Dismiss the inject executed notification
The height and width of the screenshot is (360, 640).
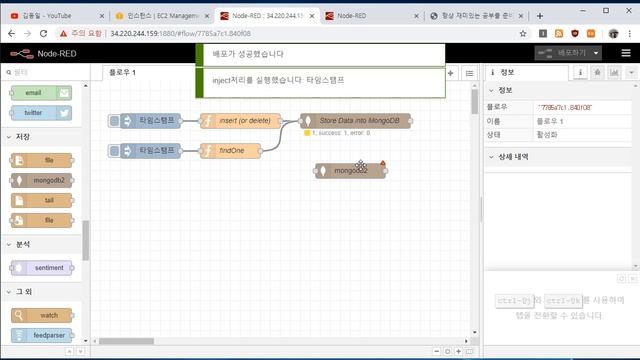(320, 83)
